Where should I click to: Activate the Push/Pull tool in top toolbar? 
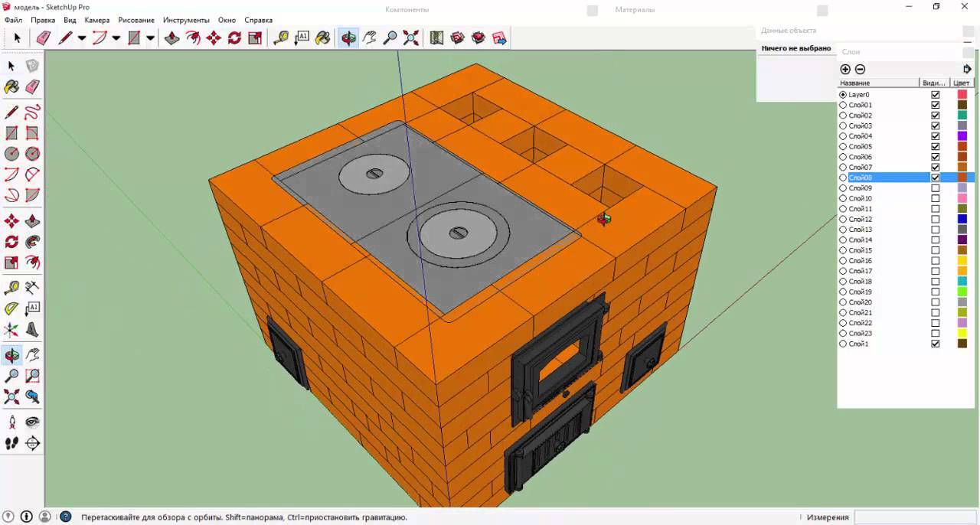click(x=172, y=37)
